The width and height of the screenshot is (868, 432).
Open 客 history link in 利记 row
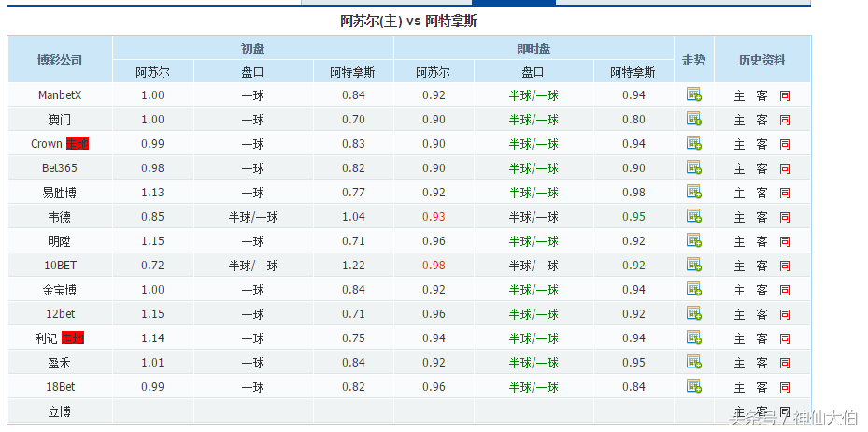pos(762,338)
